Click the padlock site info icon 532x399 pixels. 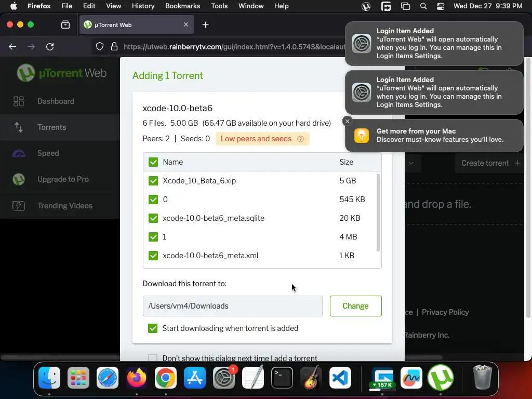pyautogui.click(x=114, y=46)
